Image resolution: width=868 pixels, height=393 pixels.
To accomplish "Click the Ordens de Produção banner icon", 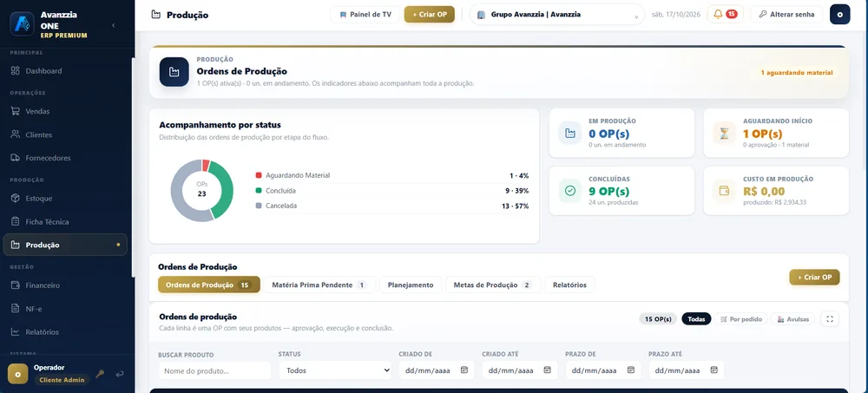I will pos(174,72).
